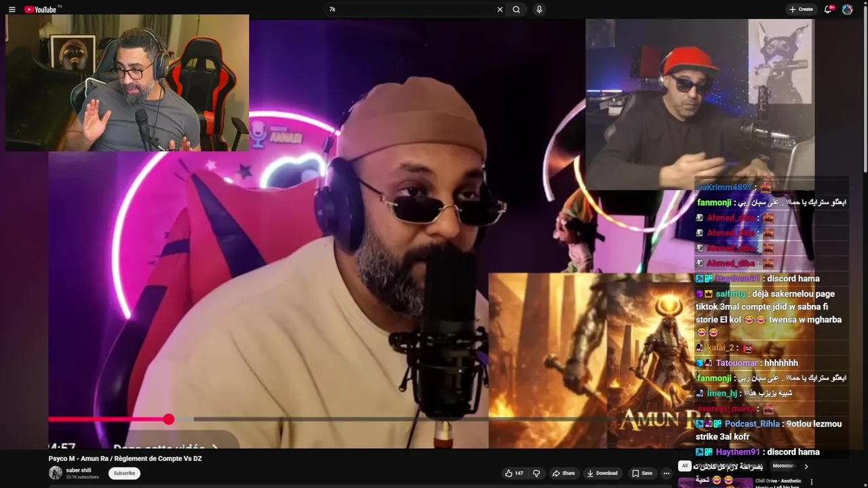
Task: Open the notifications bell
Action: [828, 9]
